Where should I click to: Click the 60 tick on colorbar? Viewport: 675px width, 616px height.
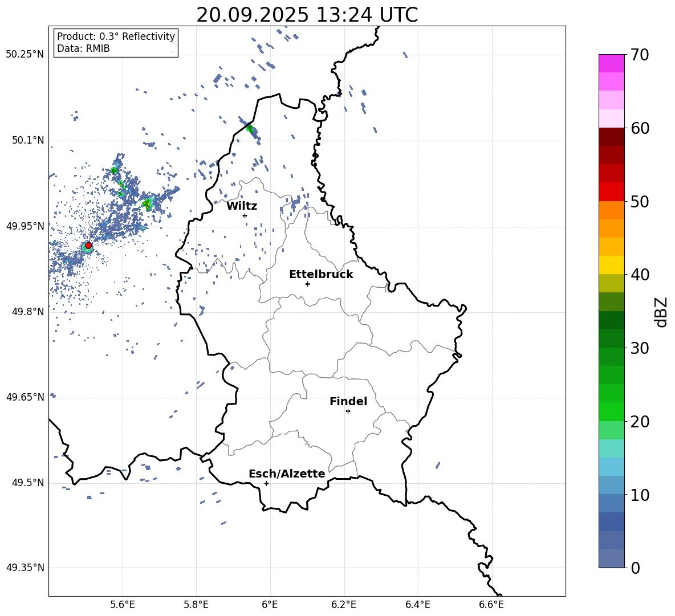coord(640,128)
